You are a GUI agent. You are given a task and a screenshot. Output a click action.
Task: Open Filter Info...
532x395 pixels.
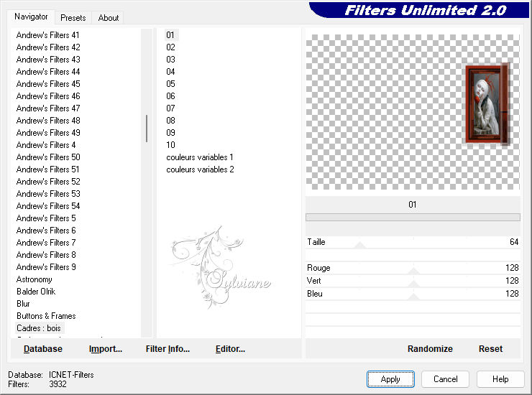coord(168,349)
